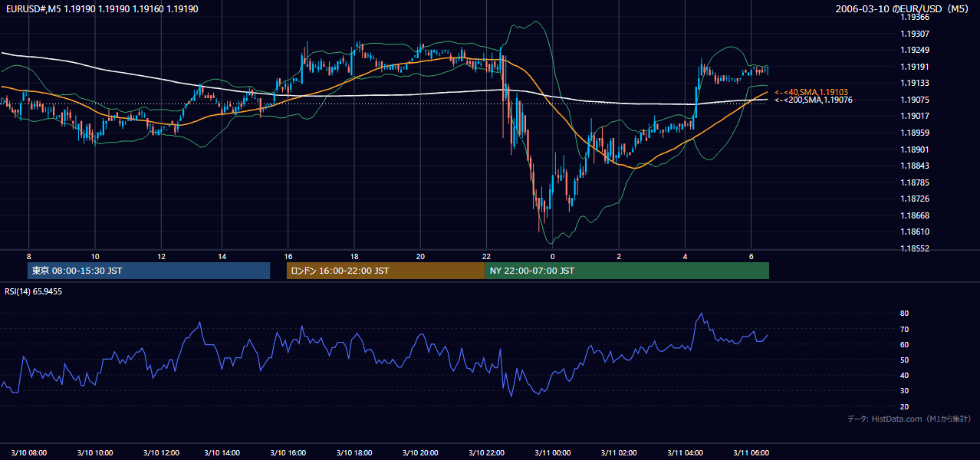This screenshot has width=980, height=460.
Task: Select the 東京 08:00-15:30 JST session bar
Action: pos(149,271)
